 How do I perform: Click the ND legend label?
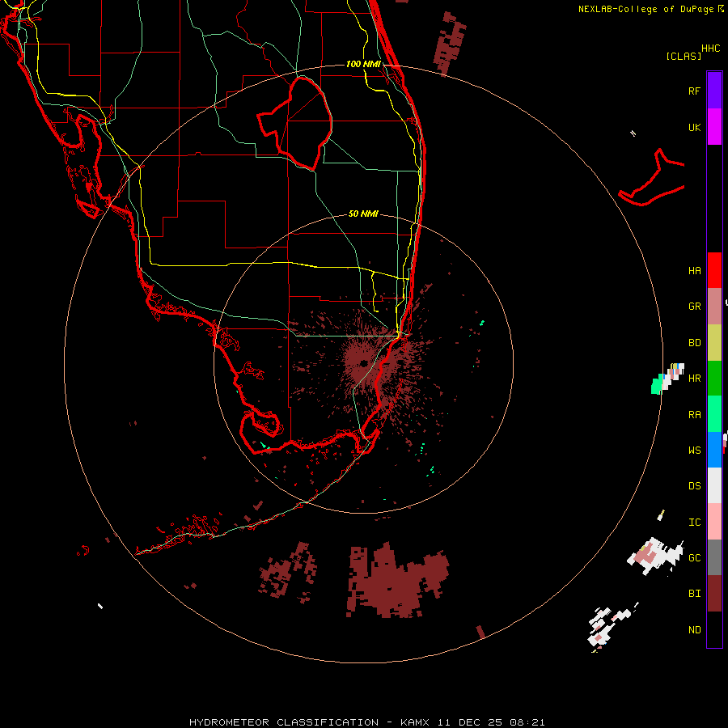click(694, 630)
